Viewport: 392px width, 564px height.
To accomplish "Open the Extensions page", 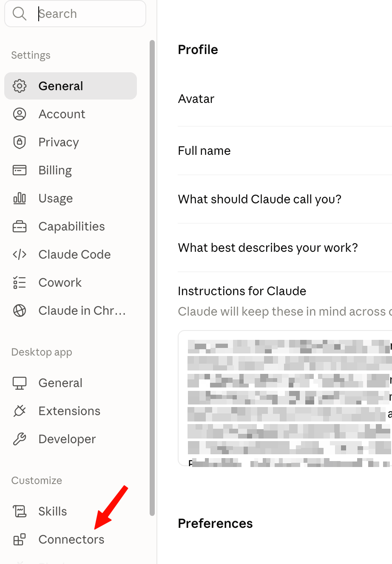I will [x=71, y=411].
